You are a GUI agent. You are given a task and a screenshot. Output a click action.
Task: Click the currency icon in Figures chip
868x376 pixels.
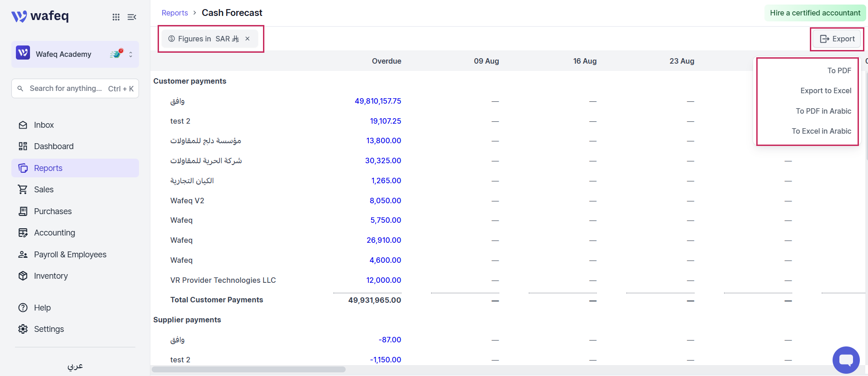coord(172,39)
